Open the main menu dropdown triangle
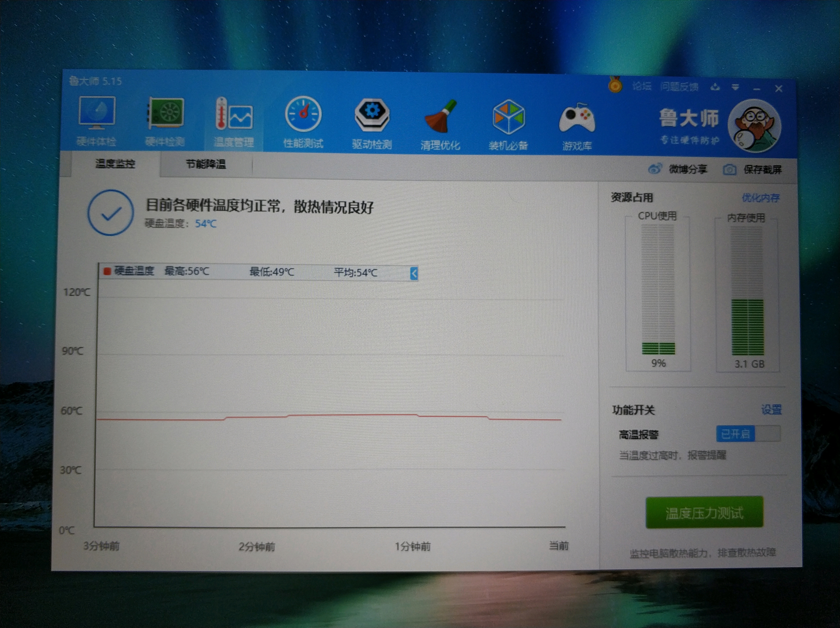Viewport: 840px width, 628px height. click(735, 88)
